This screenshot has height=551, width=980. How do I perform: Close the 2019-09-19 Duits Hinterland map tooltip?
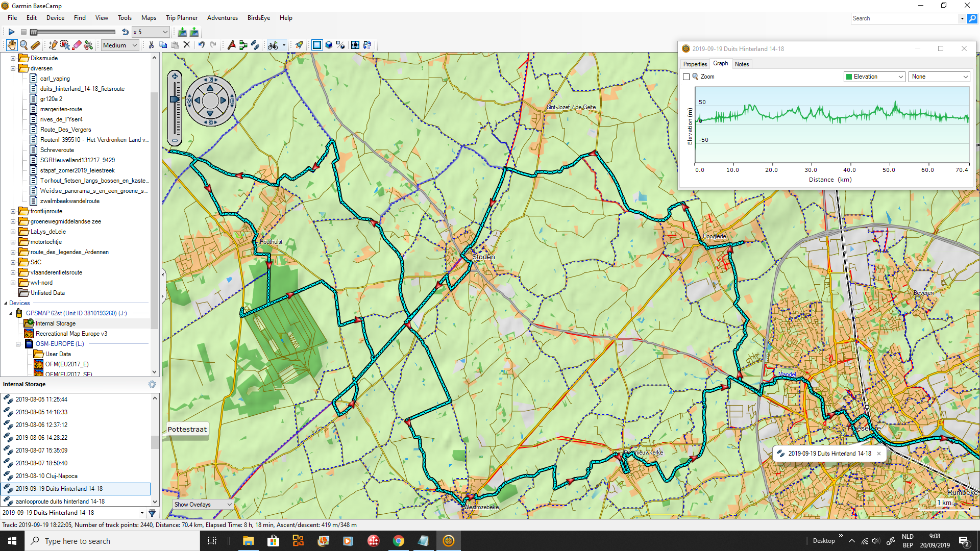879,453
